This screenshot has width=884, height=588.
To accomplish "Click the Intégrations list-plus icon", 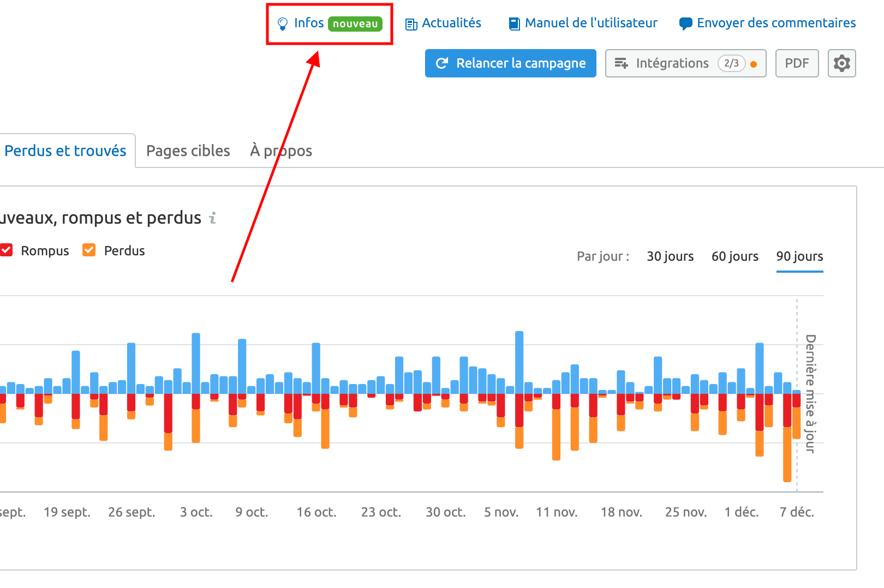I will pyautogui.click(x=622, y=63).
